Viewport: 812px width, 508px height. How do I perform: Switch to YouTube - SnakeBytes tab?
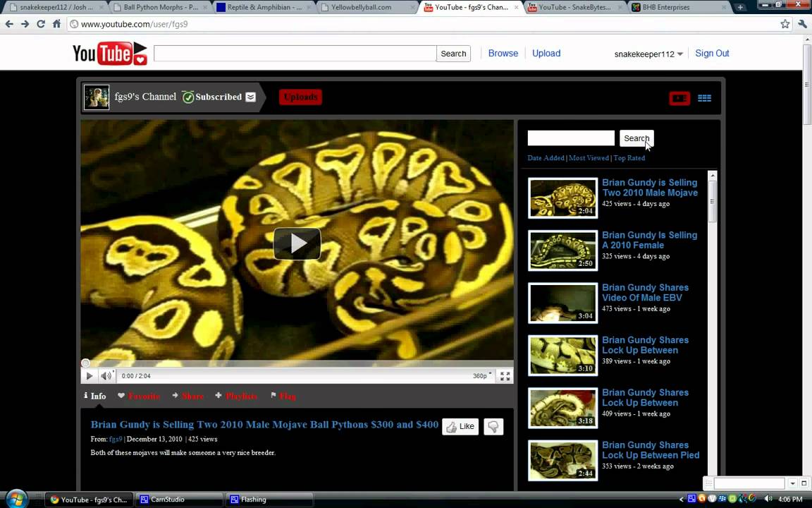pos(574,7)
